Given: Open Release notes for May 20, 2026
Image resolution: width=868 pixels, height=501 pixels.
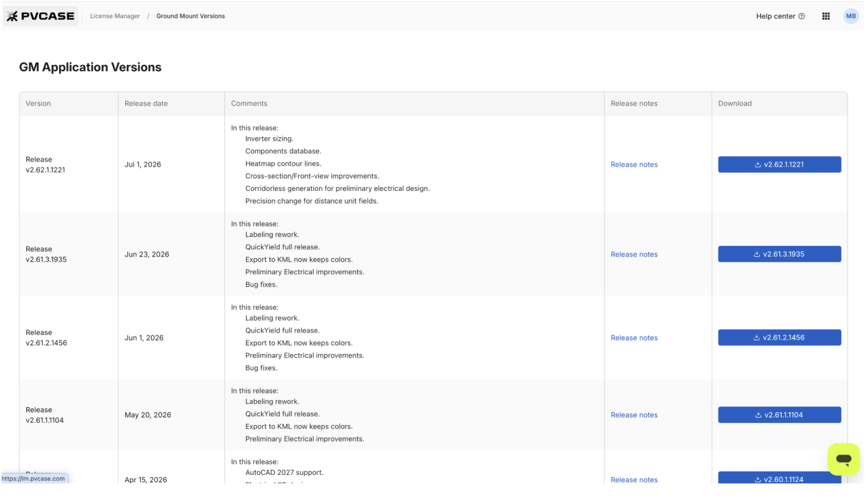Looking at the screenshot, I should click(x=634, y=415).
